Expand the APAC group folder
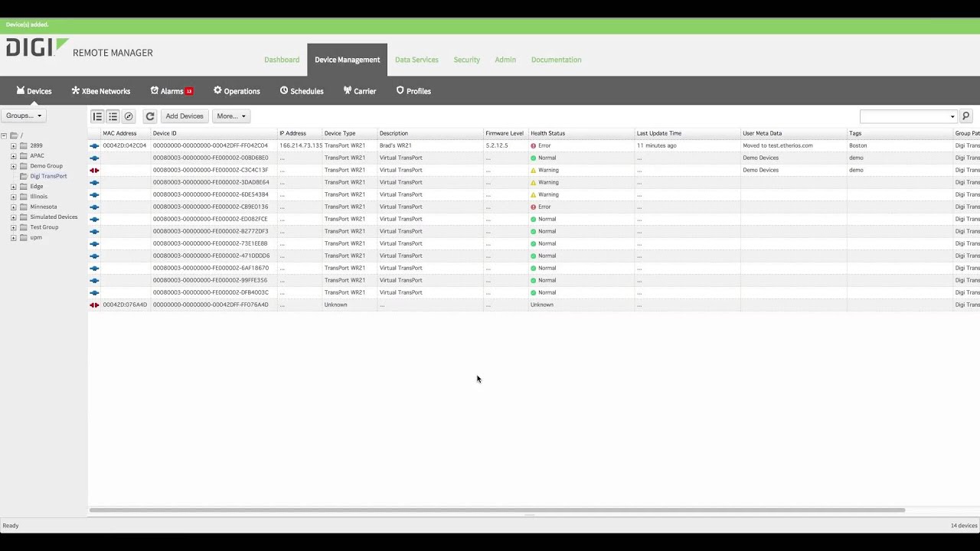The image size is (980, 551). click(13, 155)
